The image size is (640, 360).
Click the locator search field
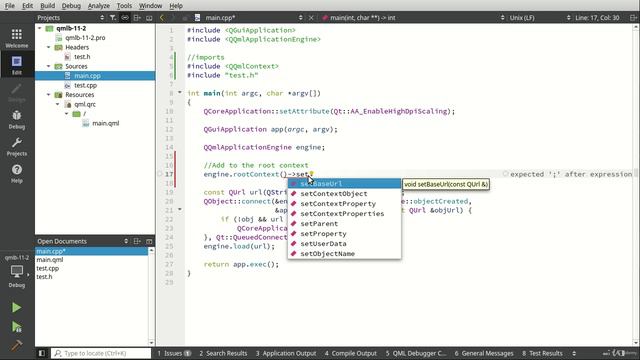(x=101, y=353)
